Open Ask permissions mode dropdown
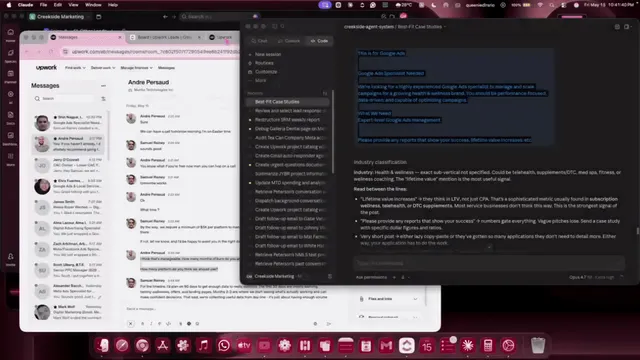 tap(371, 277)
